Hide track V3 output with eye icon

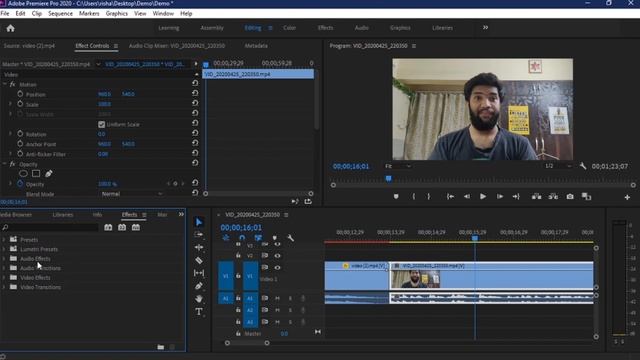[x=277, y=244]
